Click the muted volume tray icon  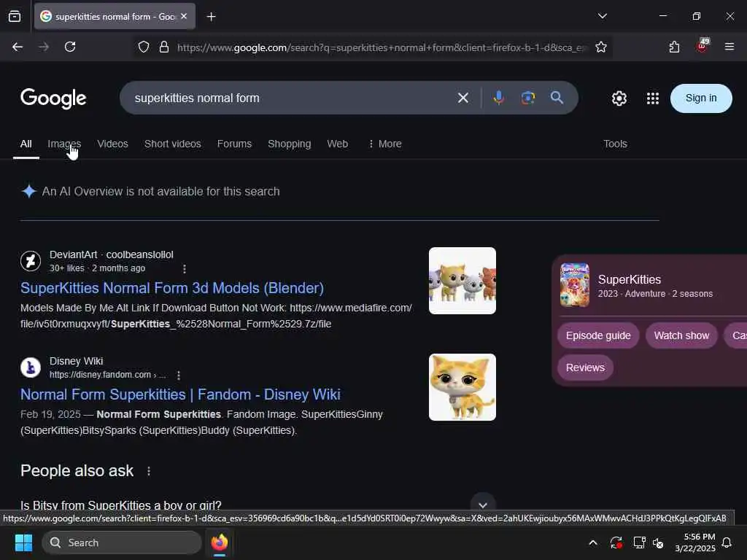click(x=659, y=542)
